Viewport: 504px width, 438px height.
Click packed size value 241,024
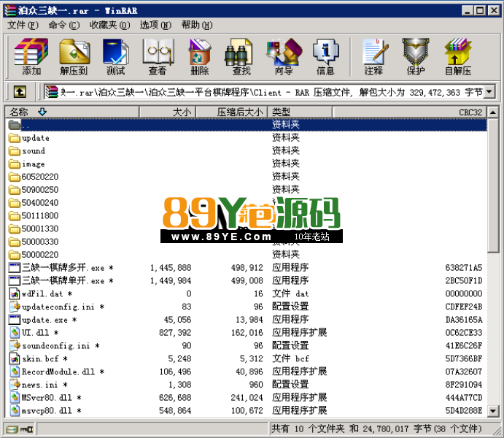point(247,397)
